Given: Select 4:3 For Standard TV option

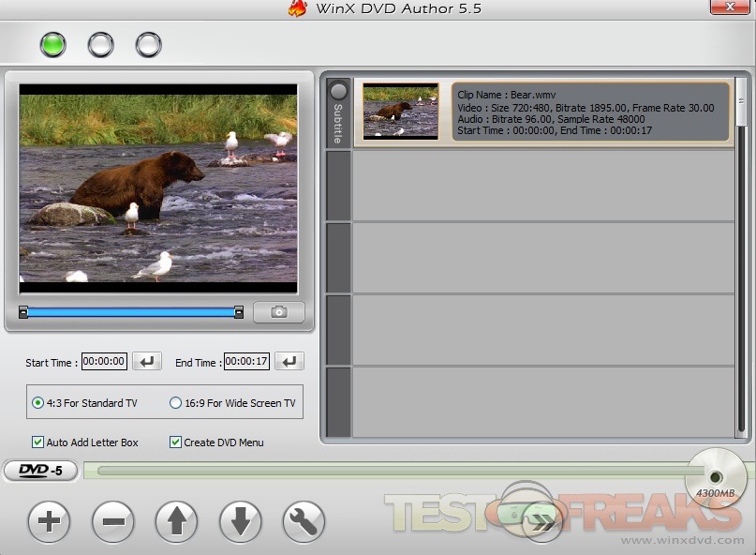Looking at the screenshot, I should click(x=38, y=403).
